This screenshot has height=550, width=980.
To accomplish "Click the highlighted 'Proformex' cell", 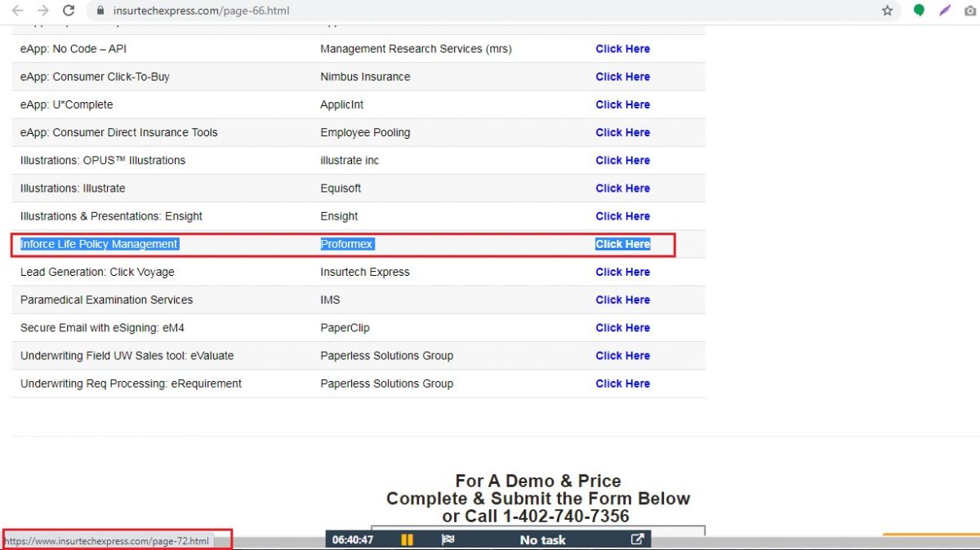I will click(347, 244).
